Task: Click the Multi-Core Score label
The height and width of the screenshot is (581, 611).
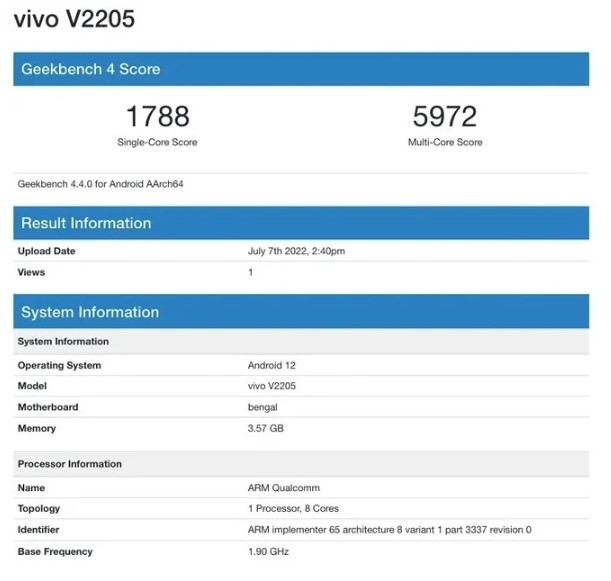Action: (x=445, y=142)
